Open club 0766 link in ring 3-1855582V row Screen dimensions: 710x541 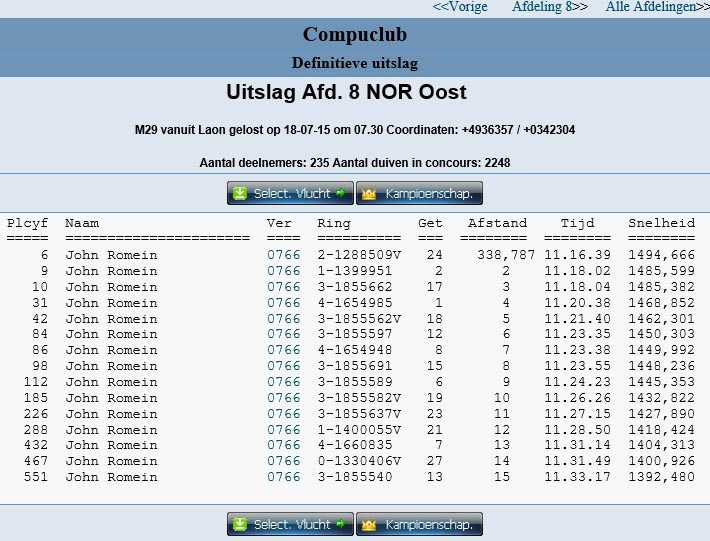point(283,397)
